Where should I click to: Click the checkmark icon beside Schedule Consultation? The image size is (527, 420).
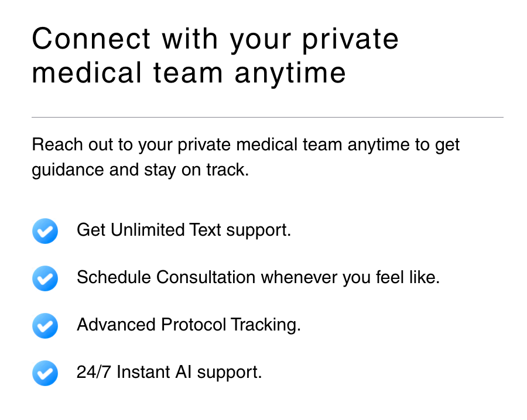click(x=45, y=278)
